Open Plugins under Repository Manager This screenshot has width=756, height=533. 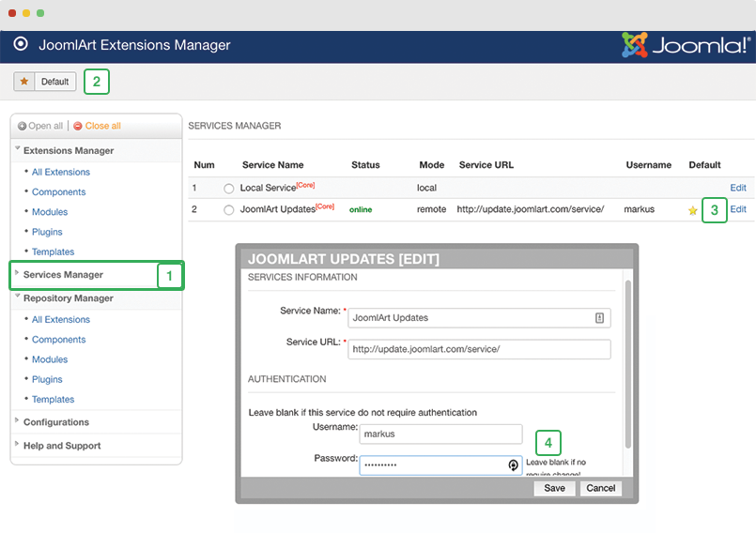pos(47,379)
